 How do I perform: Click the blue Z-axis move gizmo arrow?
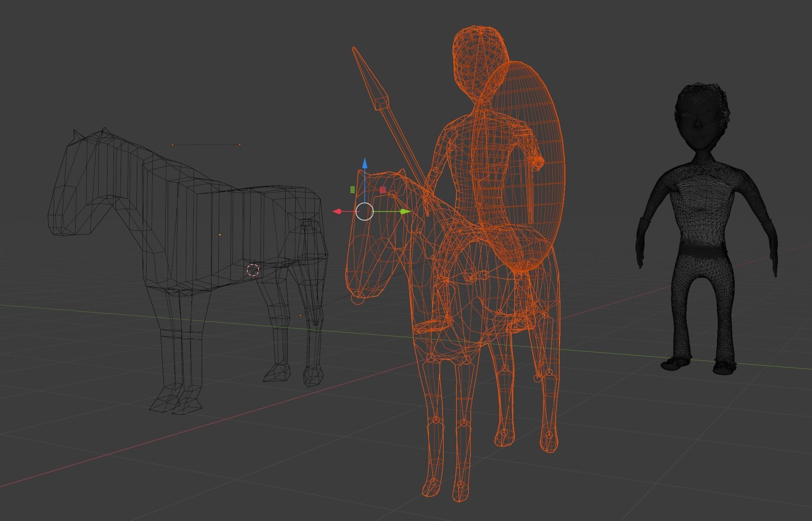point(364,163)
